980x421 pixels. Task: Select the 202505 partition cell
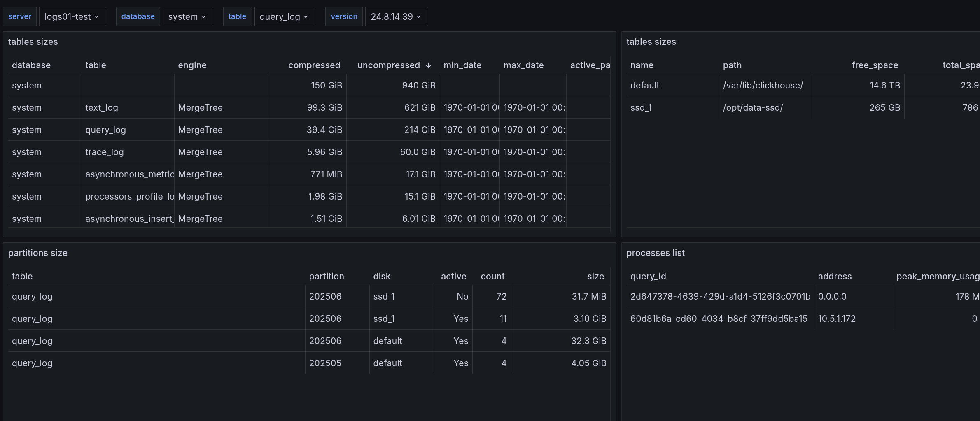point(325,363)
